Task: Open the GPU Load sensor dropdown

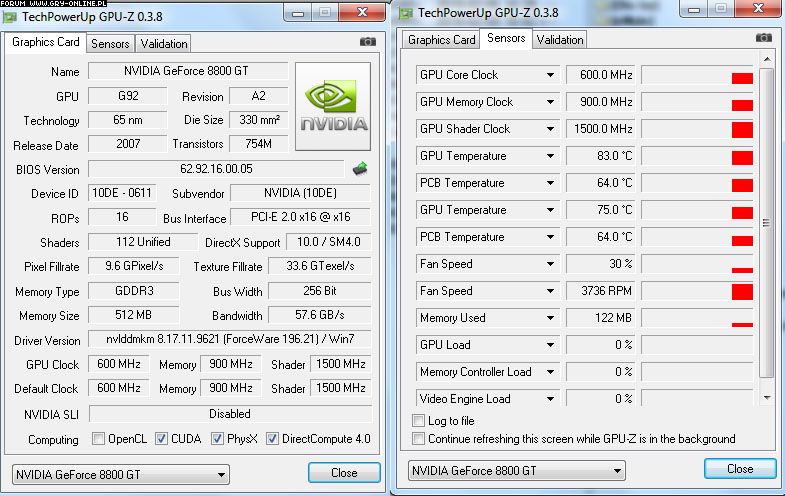Action: (550, 345)
